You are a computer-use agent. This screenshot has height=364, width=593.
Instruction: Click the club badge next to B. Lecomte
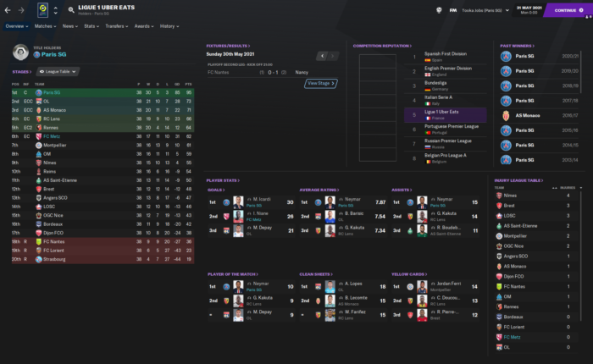pos(318,301)
